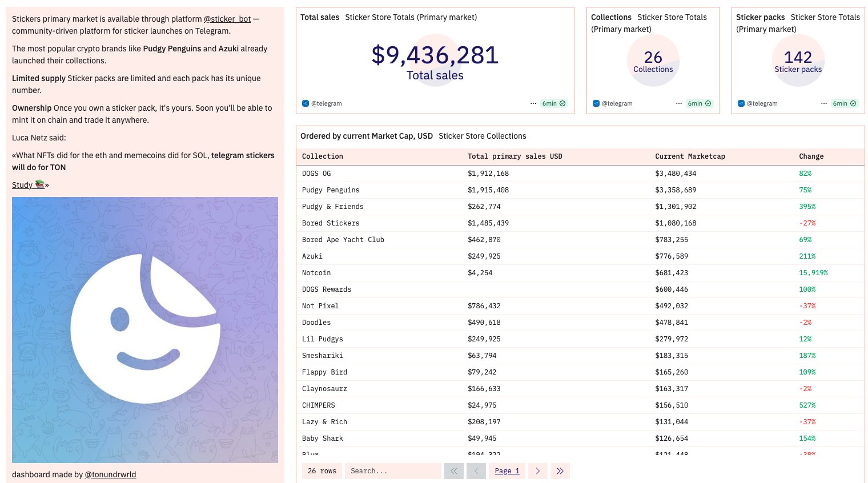The width and height of the screenshot is (868, 483).
Task: Jump to the last table page
Action: tap(560, 471)
